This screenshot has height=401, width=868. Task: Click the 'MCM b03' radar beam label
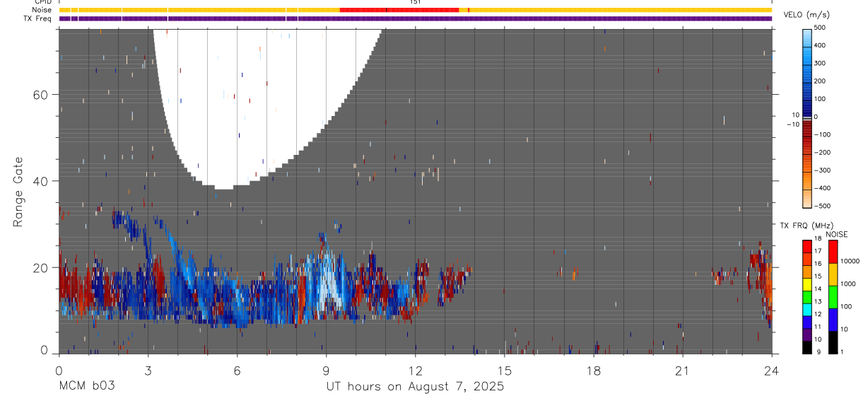(86, 386)
